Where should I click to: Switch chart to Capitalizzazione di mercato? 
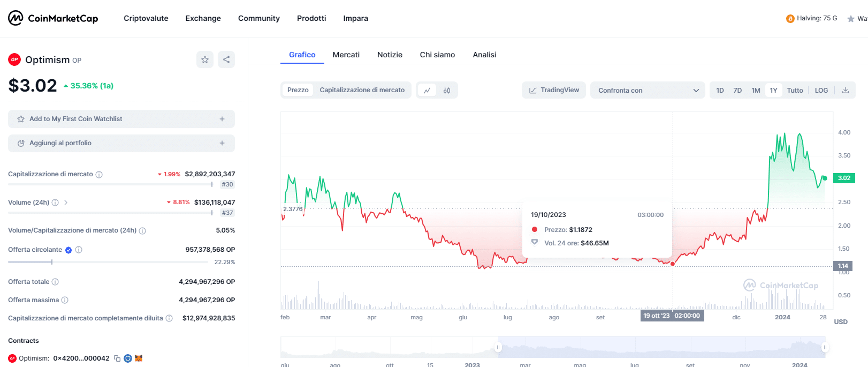point(362,90)
